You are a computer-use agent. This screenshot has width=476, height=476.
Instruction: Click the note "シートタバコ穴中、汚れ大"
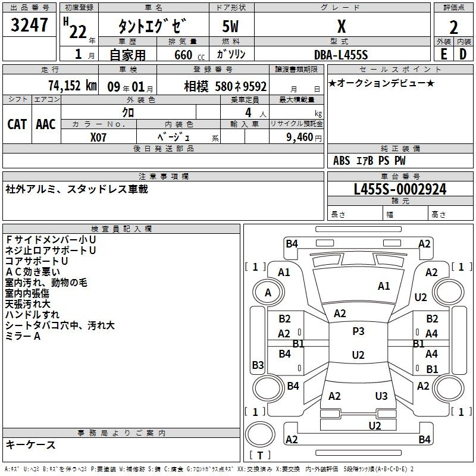tap(60, 325)
